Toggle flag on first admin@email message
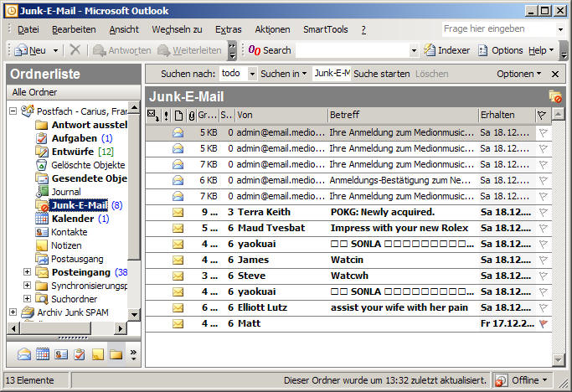Screen dimensions: 572x392 544,132
